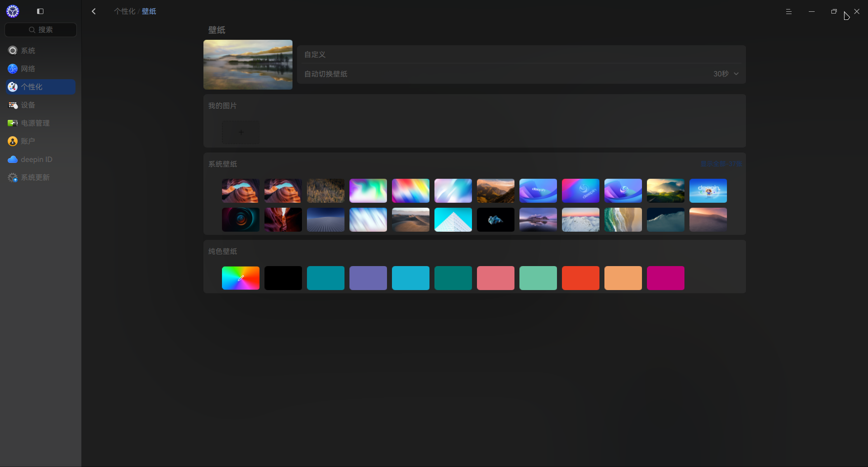The width and height of the screenshot is (868, 467).
Task: Select the snowy mountains sunset wallpaper
Action: pos(580,219)
